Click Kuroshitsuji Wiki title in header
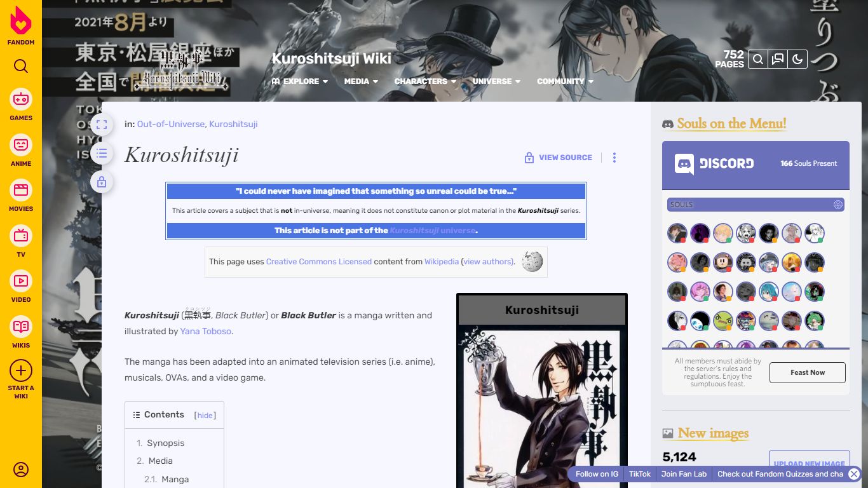Image resolution: width=868 pixels, height=488 pixels. click(332, 58)
